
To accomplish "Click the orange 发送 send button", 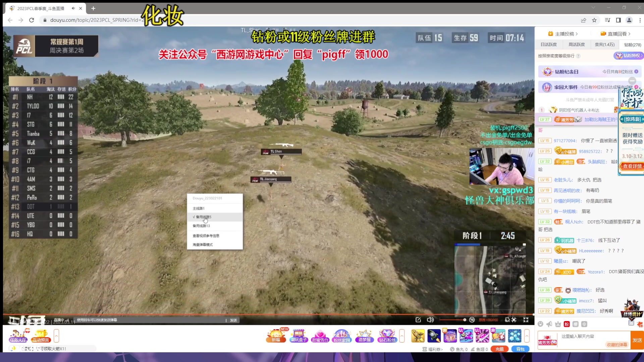I will coord(637,340).
